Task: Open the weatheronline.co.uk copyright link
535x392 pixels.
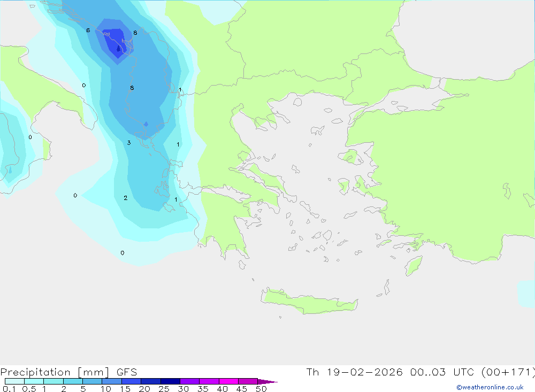Action: click(490, 387)
